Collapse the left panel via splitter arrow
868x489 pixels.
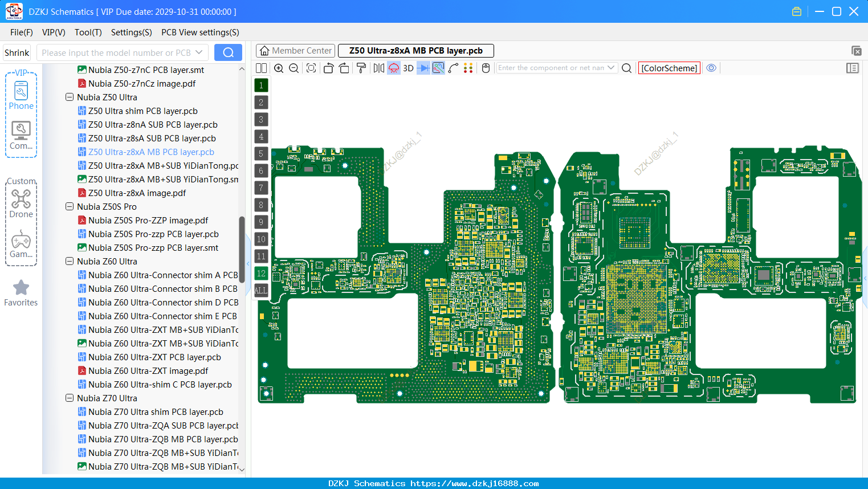coord(248,263)
